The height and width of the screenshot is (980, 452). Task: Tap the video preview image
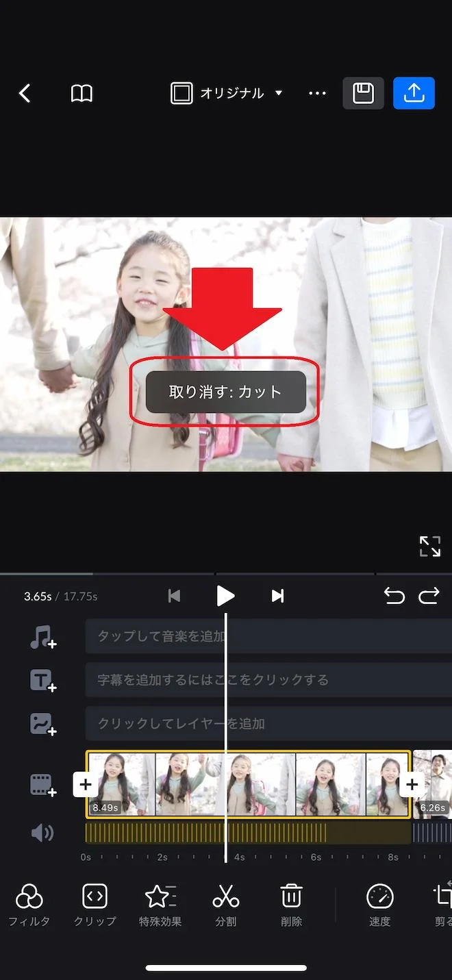[x=226, y=344]
